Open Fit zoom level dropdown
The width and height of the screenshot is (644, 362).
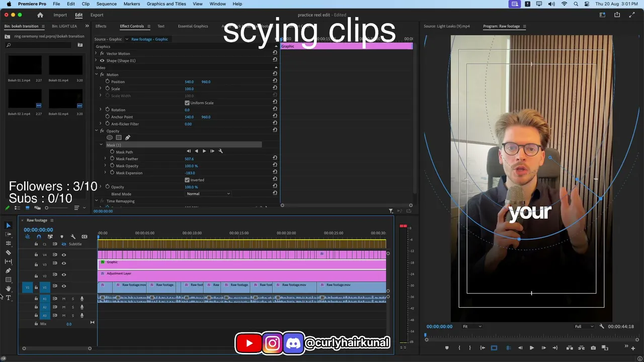click(x=472, y=326)
